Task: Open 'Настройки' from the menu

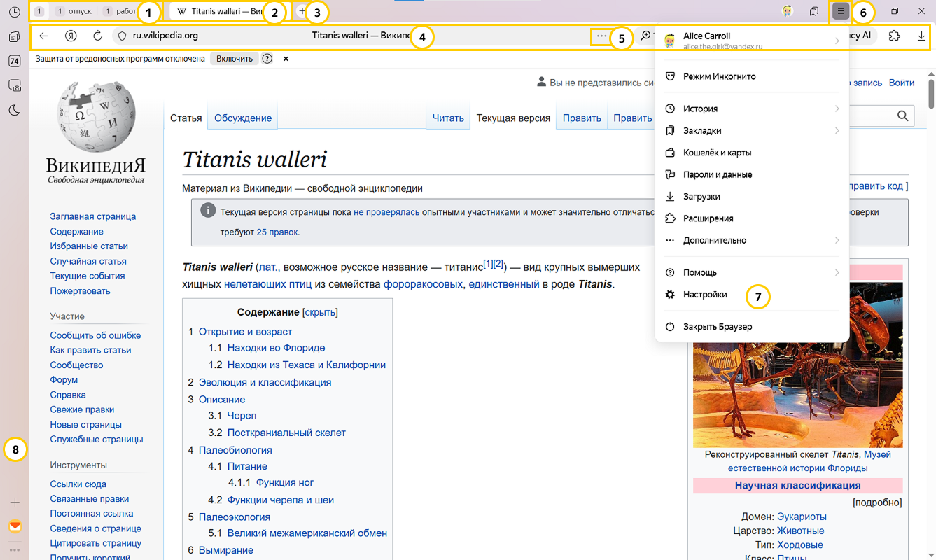Action: click(x=705, y=295)
